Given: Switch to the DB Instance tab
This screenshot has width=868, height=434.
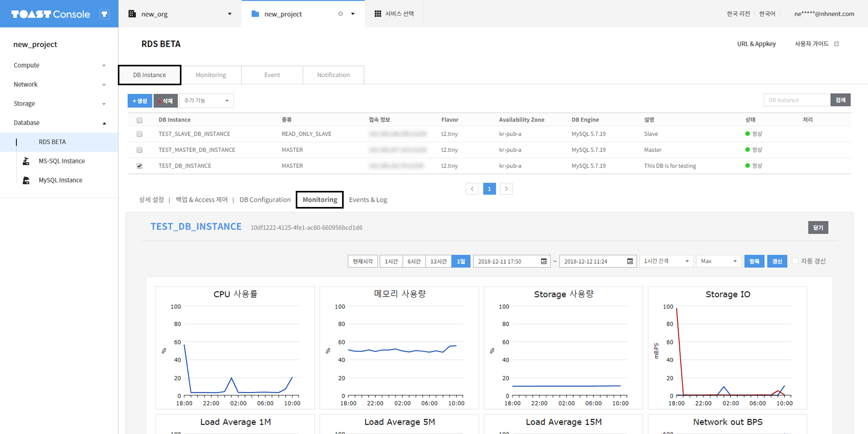Looking at the screenshot, I should pyautogui.click(x=149, y=75).
